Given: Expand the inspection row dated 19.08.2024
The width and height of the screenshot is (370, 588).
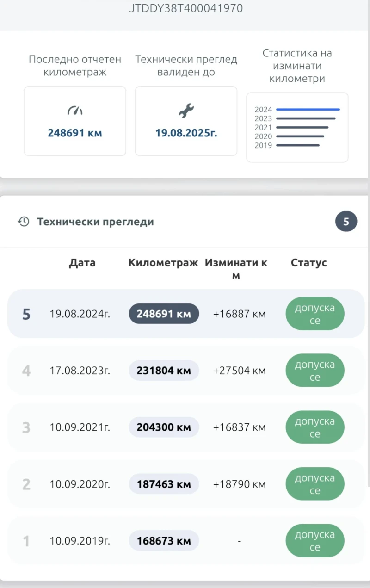Looking at the screenshot, I should click(x=80, y=314).
